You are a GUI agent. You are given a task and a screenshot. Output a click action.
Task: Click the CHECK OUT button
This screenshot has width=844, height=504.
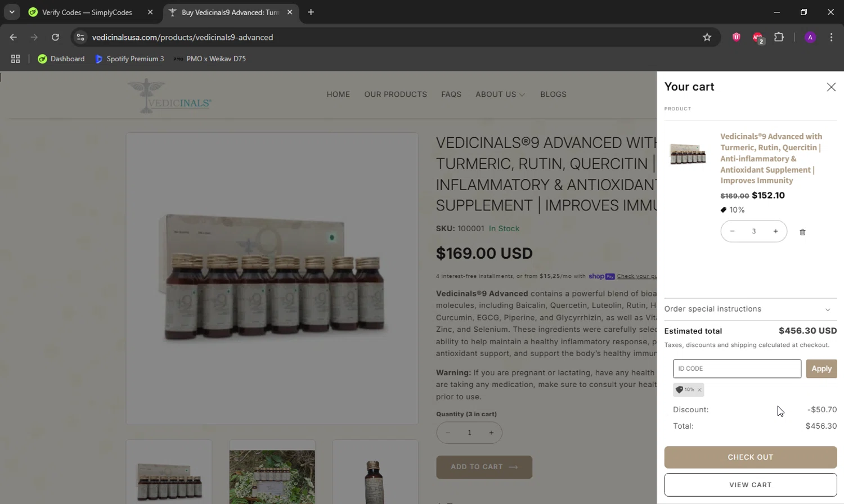pyautogui.click(x=751, y=457)
